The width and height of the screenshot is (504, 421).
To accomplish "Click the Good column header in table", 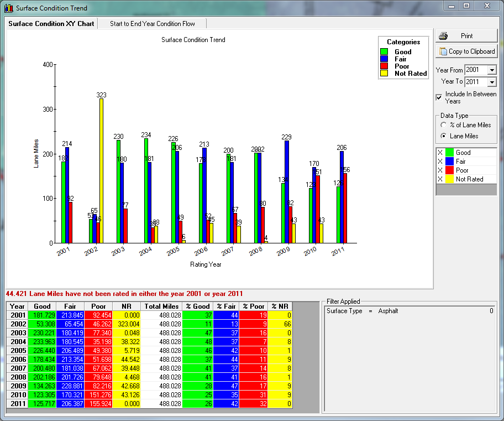I will pyautogui.click(x=42, y=306).
